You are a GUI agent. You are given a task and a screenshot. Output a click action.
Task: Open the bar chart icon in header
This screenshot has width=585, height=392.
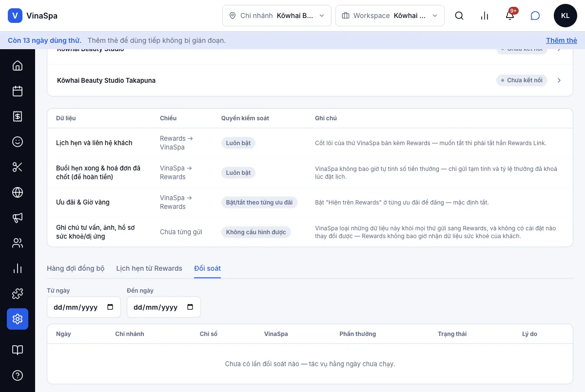click(x=485, y=16)
